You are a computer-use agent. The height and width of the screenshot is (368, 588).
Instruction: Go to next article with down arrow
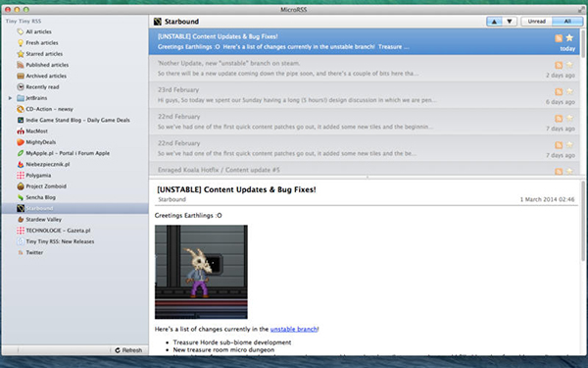pos(510,22)
